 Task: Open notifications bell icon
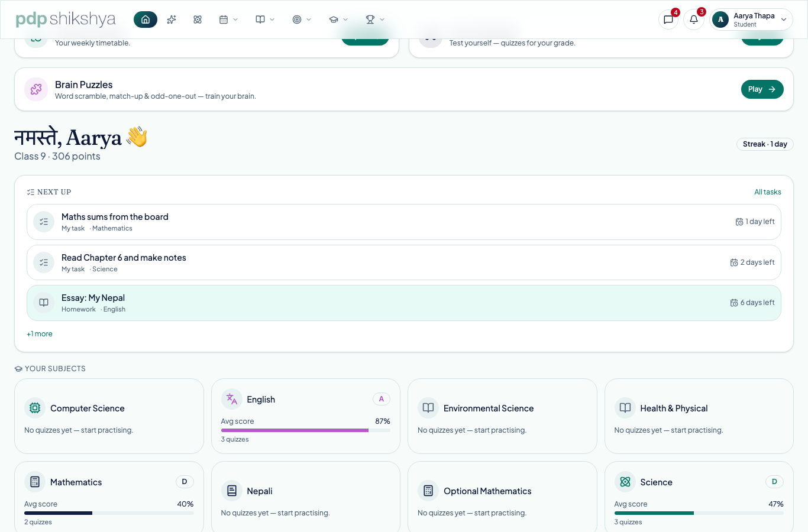click(694, 20)
